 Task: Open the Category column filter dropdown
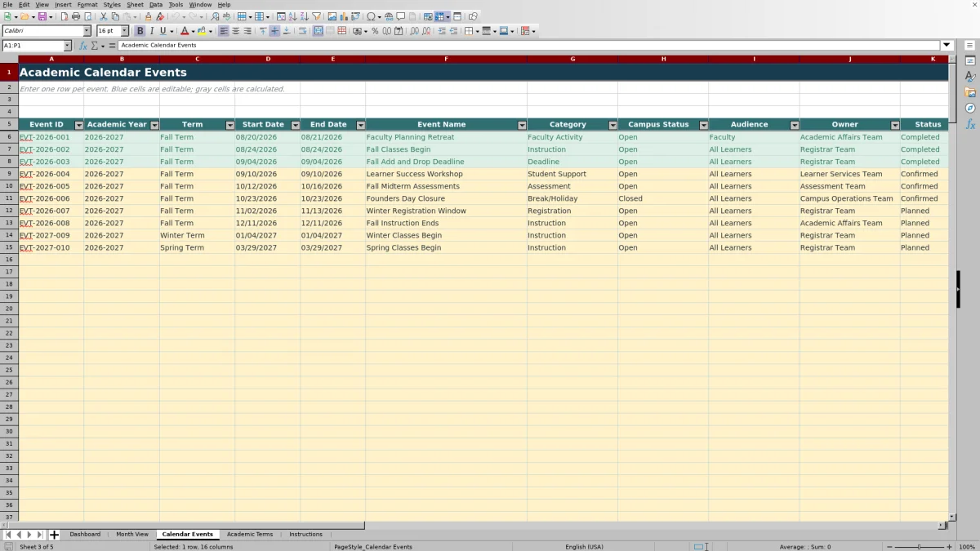coord(612,125)
